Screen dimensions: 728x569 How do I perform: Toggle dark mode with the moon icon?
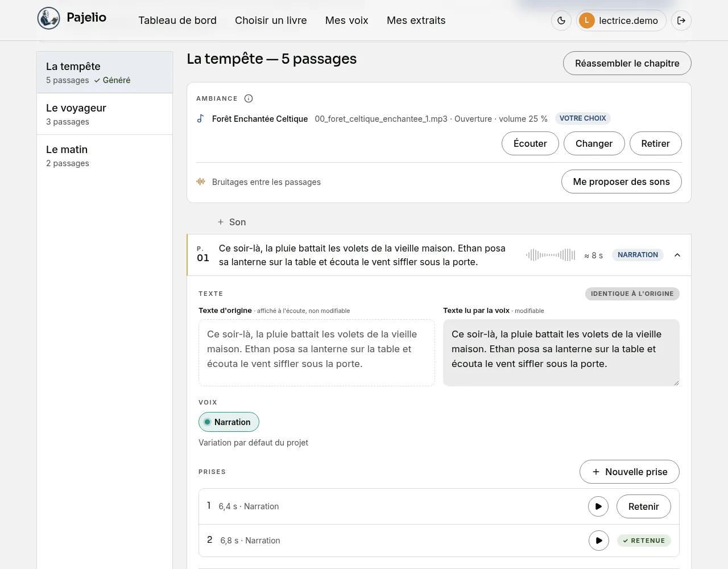(561, 20)
